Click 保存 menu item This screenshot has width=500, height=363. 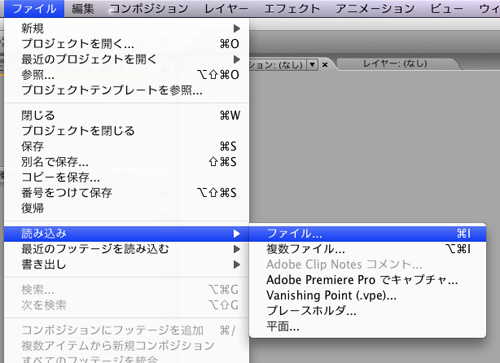pyautogui.click(x=127, y=146)
